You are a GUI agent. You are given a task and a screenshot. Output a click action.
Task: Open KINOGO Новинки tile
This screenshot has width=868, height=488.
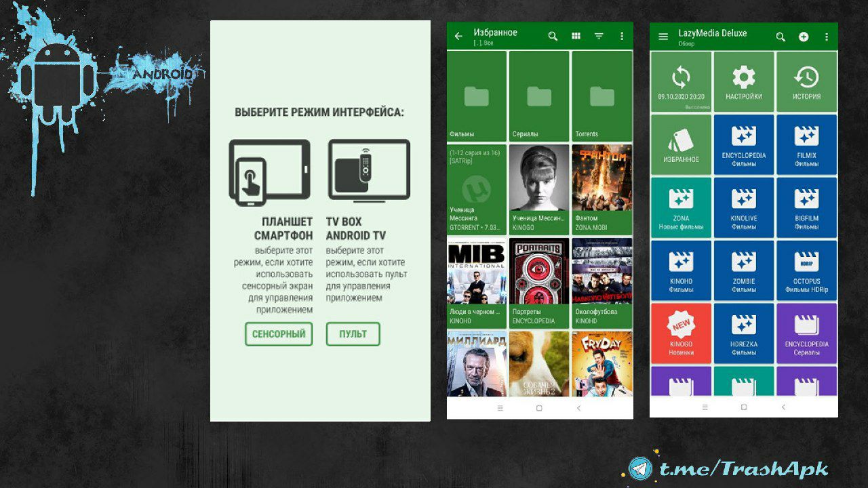click(x=681, y=333)
